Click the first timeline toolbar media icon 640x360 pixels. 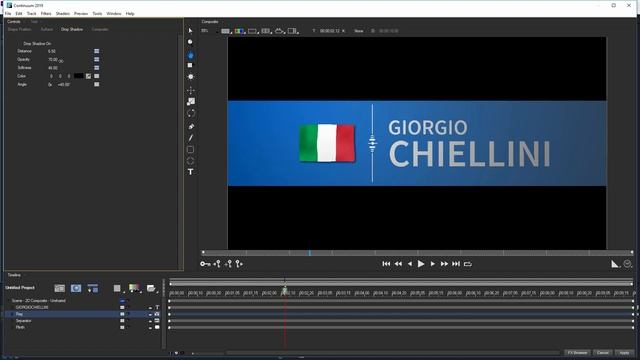60,289
